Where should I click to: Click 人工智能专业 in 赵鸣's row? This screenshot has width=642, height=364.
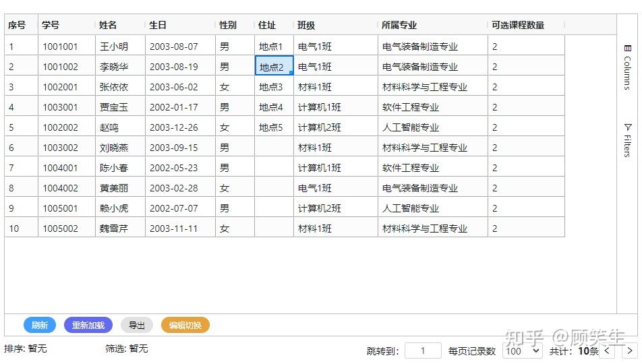tap(433, 127)
